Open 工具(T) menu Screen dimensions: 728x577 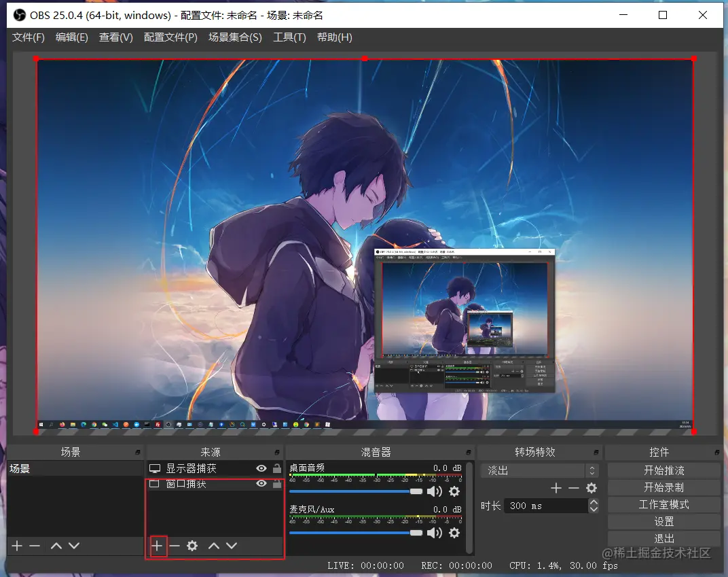point(290,37)
